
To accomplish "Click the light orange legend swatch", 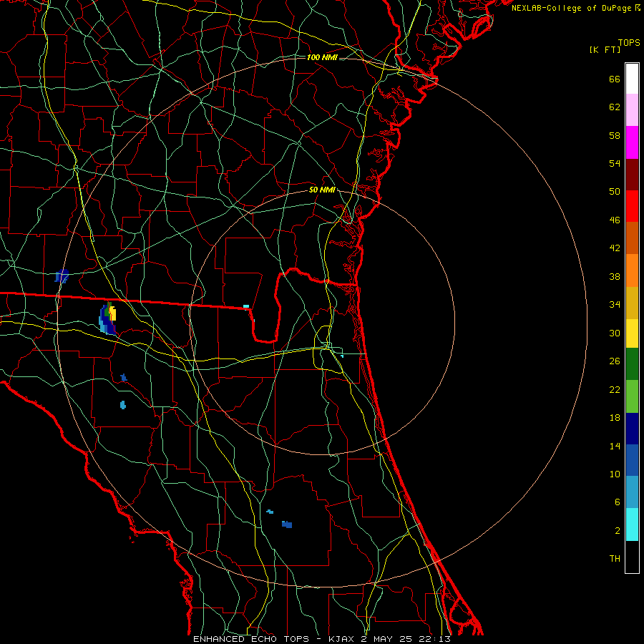I will (x=632, y=270).
